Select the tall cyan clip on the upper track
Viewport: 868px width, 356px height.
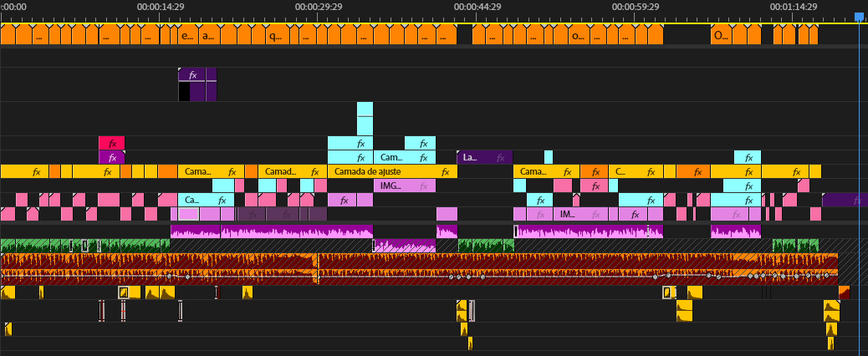[x=365, y=119]
